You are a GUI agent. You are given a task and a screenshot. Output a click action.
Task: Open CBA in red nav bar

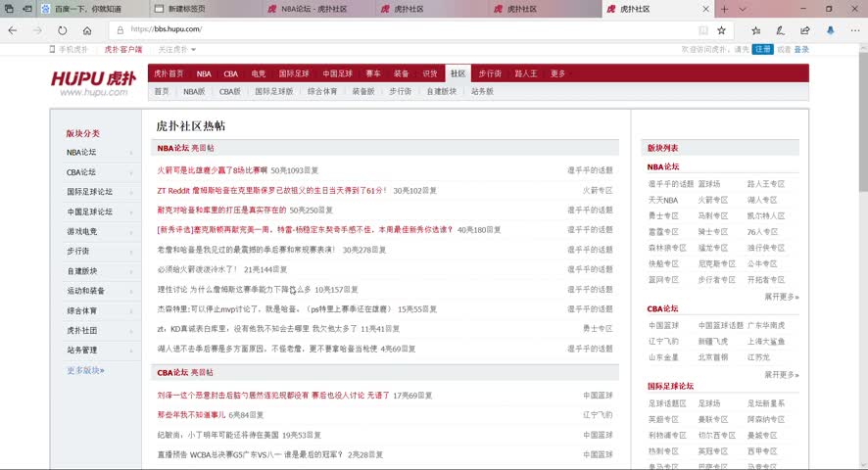coord(231,73)
